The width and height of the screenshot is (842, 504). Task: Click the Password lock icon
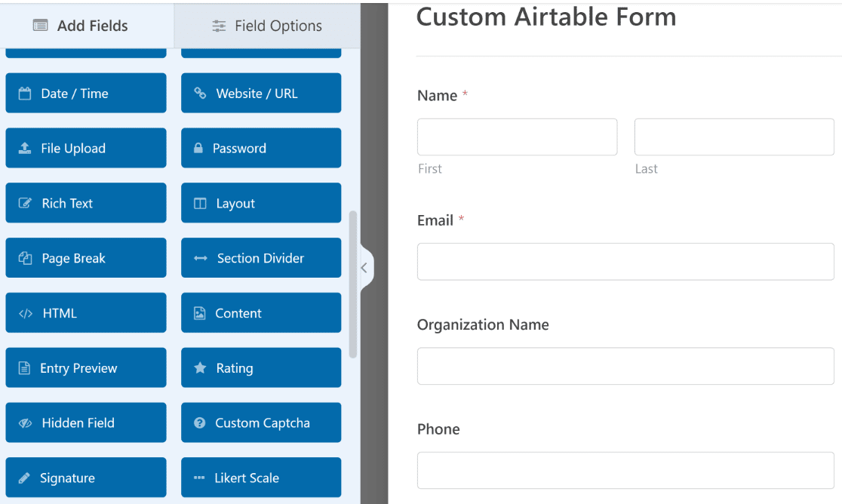coord(198,148)
